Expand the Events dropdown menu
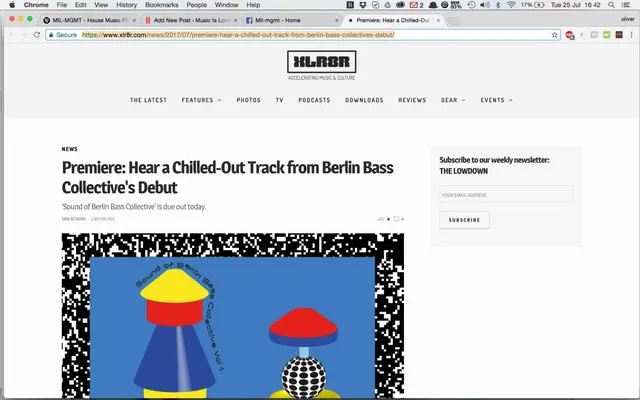This screenshot has height=400, width=640. (x=496, y=100)
